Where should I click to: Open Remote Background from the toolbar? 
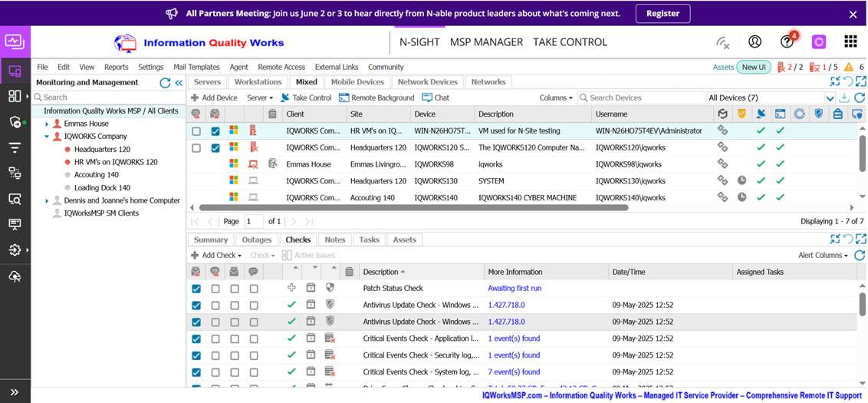tap(376, 97)
